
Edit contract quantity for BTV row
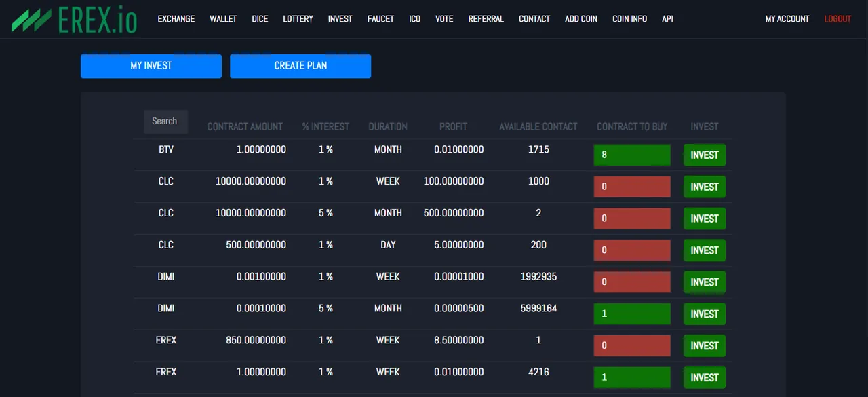(632, 155)
